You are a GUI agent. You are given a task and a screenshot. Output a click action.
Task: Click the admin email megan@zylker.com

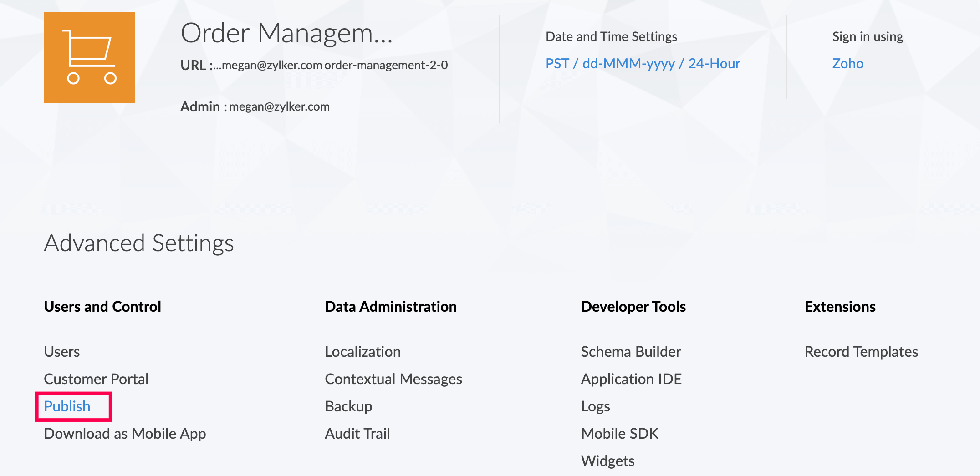click(279, 106)
